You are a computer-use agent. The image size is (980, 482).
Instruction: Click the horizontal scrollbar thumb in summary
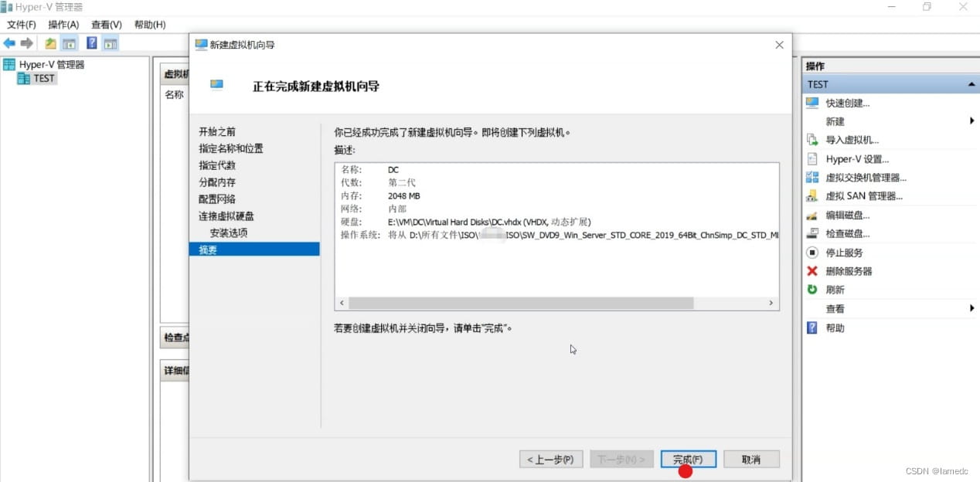tap(521, 304)
